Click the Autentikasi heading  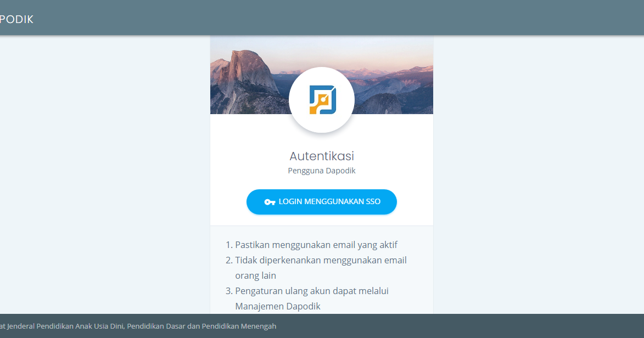click(x=322, y=156)
